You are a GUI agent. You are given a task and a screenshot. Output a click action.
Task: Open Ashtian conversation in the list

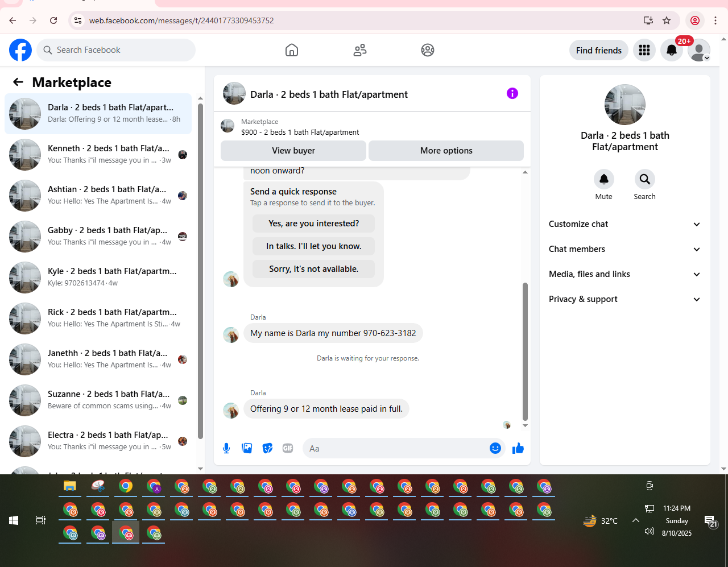click(98, 196)
